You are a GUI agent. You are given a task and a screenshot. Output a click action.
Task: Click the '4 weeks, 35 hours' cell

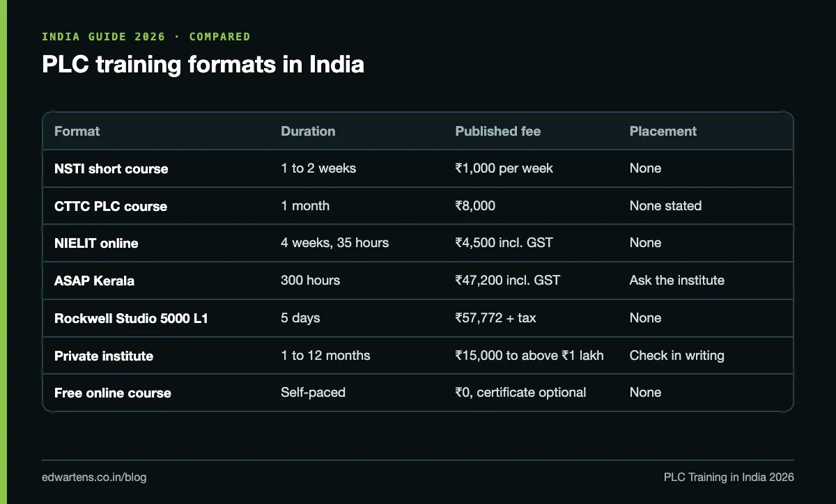coord(334,243)
